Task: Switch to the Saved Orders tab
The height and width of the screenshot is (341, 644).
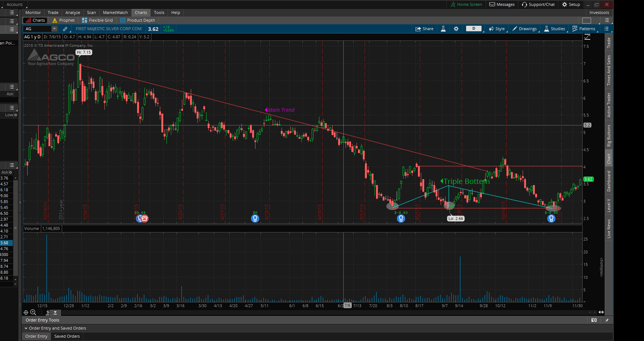Action: tap(67, 336)
